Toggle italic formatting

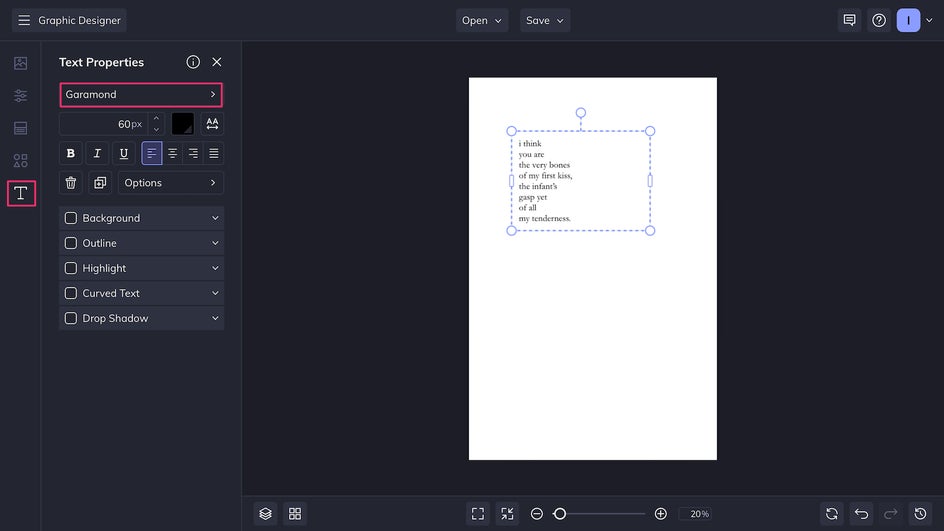(x=97, y=154)
